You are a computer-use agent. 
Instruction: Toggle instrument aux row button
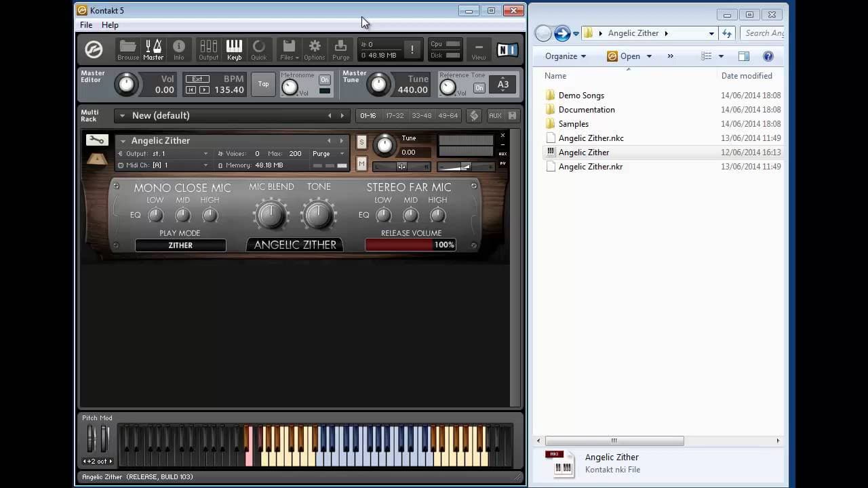(502, 154)
